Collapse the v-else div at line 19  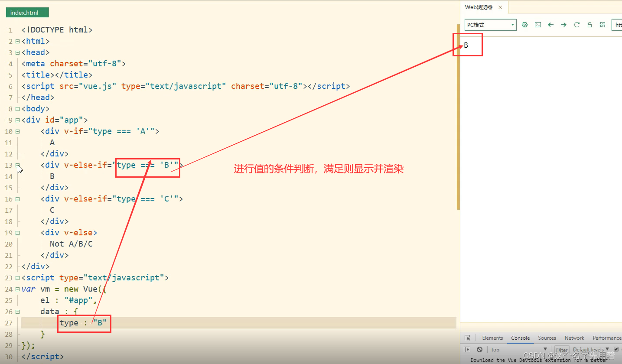17,233
